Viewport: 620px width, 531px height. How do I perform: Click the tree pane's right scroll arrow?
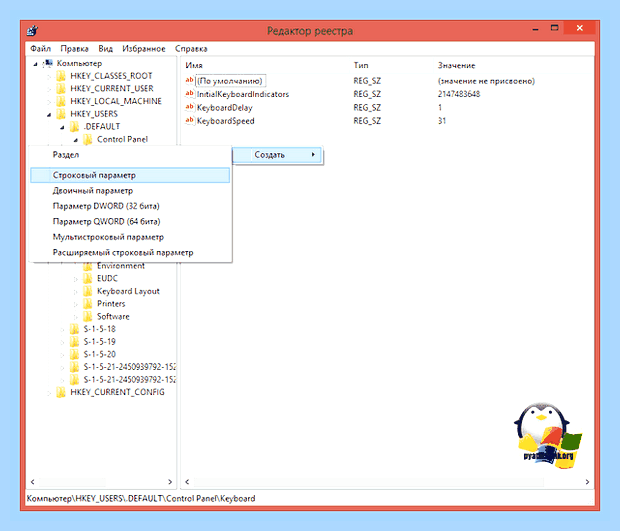[170, 482]
